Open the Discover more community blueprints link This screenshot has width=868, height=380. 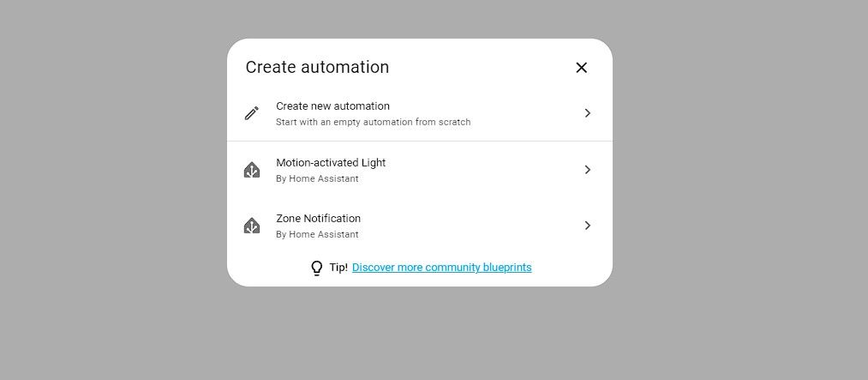point(441,268)
